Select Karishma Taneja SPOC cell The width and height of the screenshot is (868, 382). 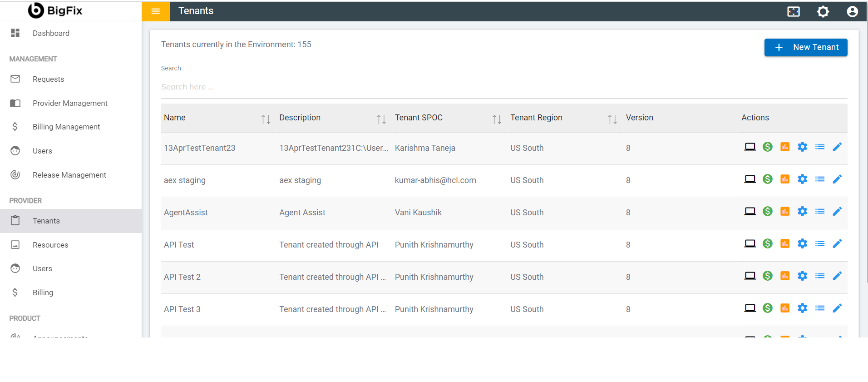click(x=425, y=148)
